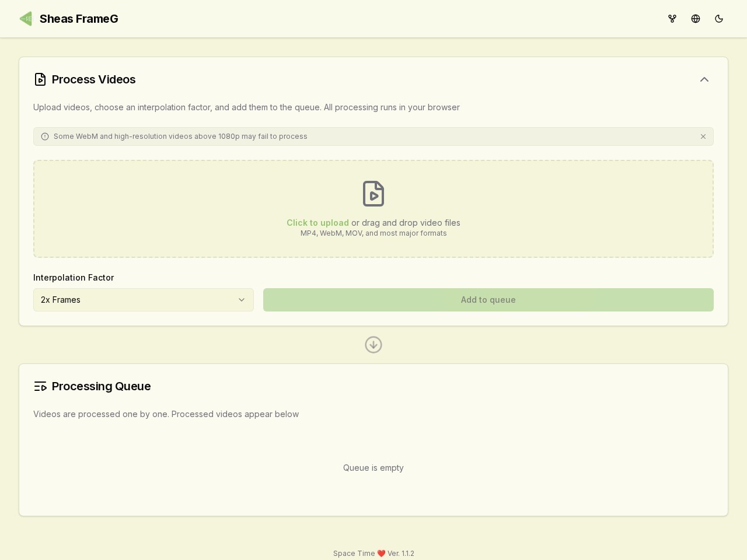Dismiss the WebM resolution warning notice
Screen dimensions: 747x560
(703, 136)
